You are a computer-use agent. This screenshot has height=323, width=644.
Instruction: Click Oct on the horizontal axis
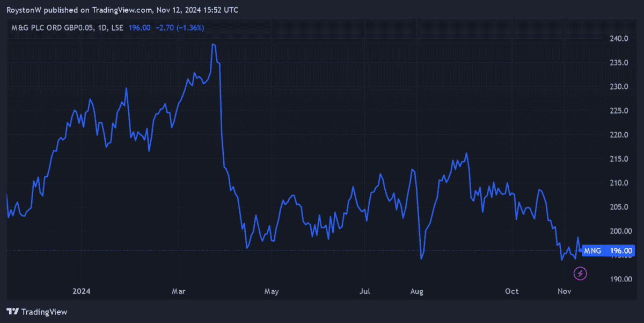tap(511, 291)
